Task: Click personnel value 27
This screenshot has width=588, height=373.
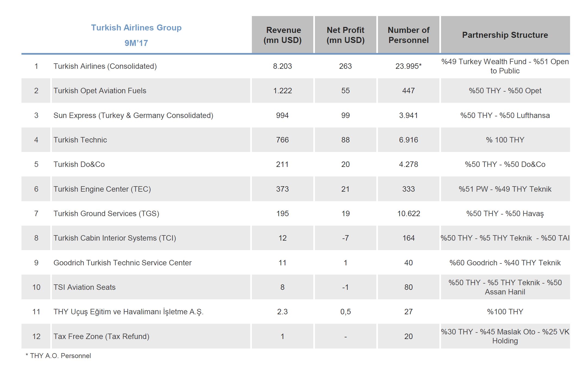Action: point(409,312)
